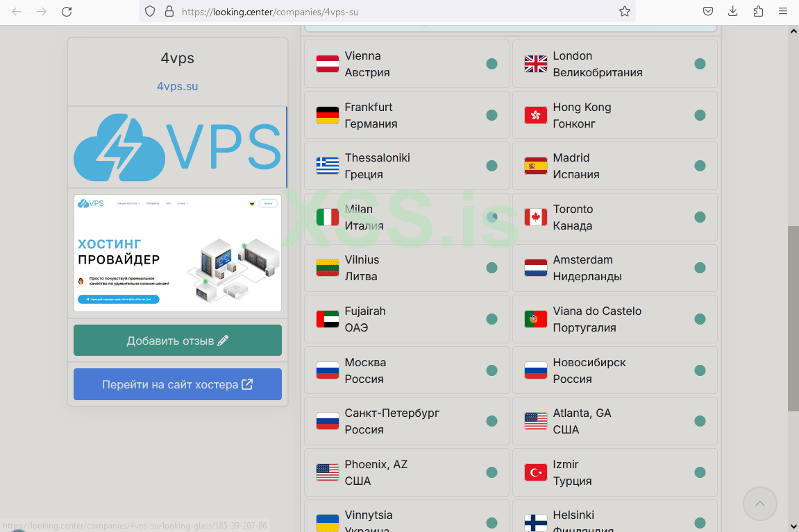Click the Turkey flag icon
The height and width of the screenshot is (532, 799).
(x=535, y=472)
